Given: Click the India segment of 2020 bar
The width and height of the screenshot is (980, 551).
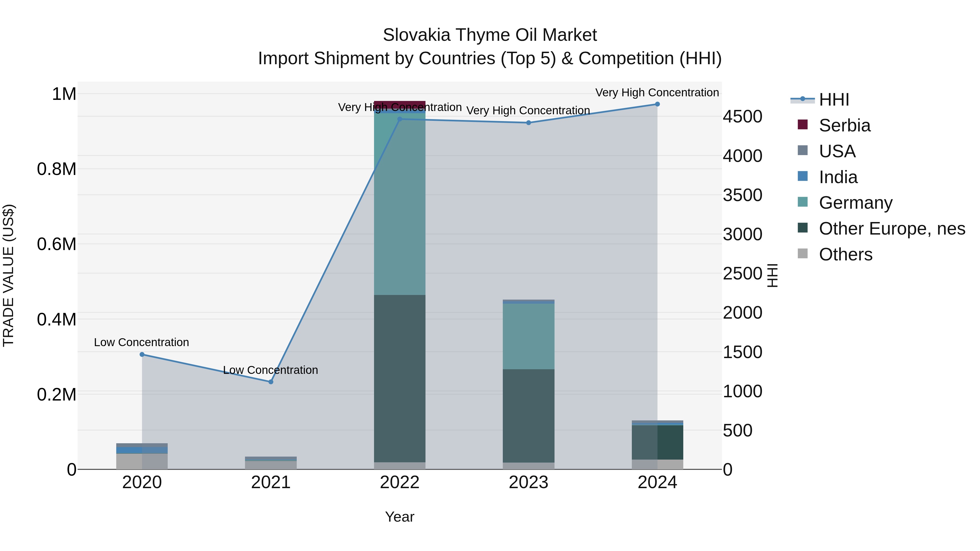Looking at the screenshot, I should pyautogui.click(x=142, y=450).
